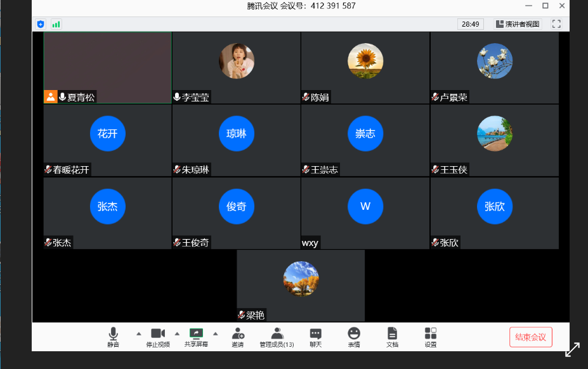Click muted mic icon next to 春暖花开

(x=48, y=169)
